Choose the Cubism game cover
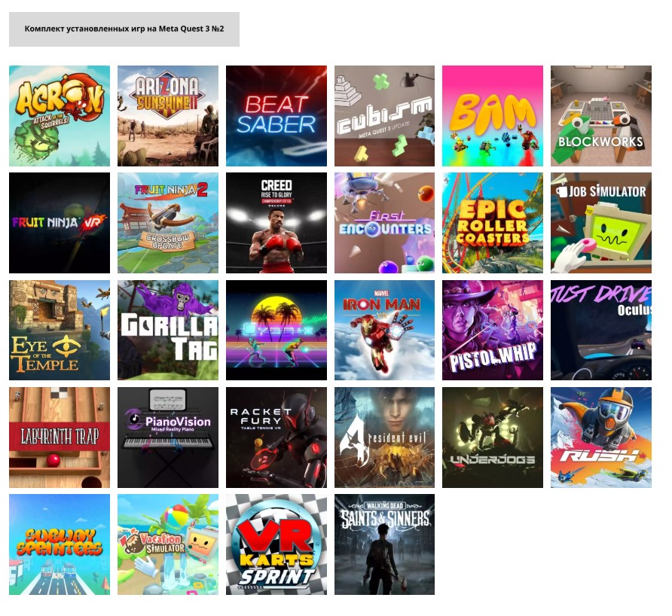Image resolution: width=672 pixels, height=616 pixels. point(384,116)
